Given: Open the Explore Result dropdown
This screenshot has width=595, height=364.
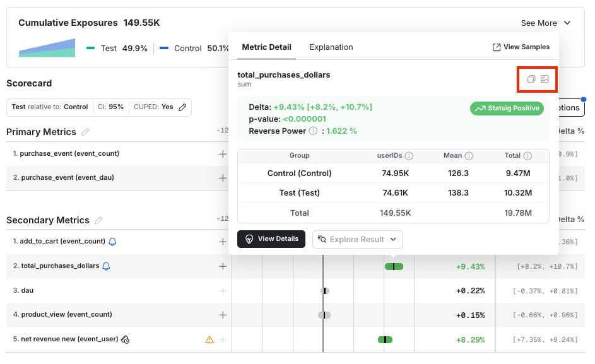Looking at the screenshot, I should [358, 240].
